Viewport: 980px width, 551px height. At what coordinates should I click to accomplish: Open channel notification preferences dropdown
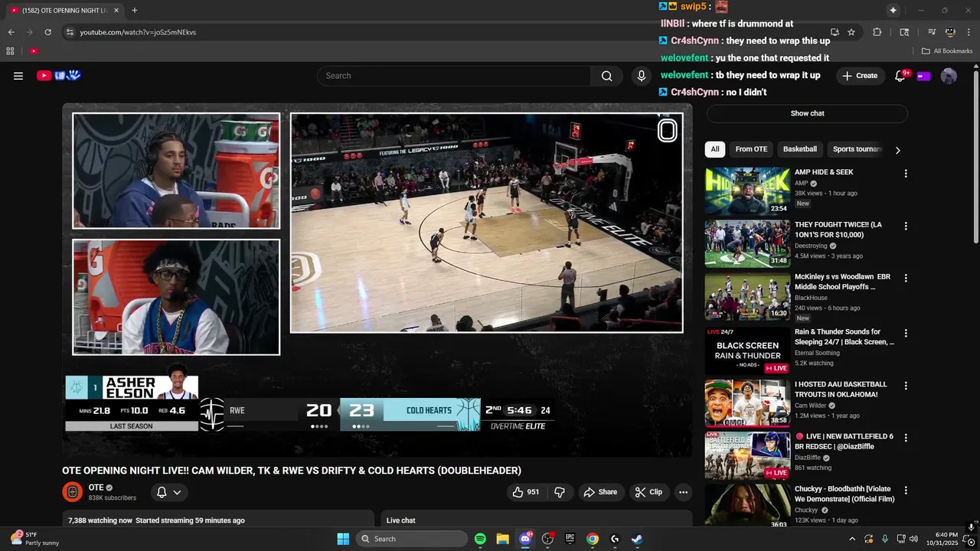[168, 492]
